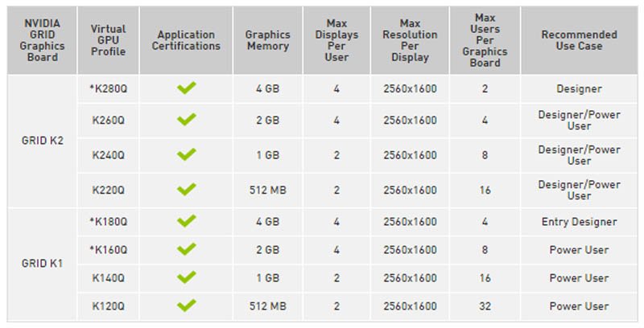Click '2560x1600' resolution in the K120Q row
Viewport: 644px width, 328px height.
tap(410, 306)
